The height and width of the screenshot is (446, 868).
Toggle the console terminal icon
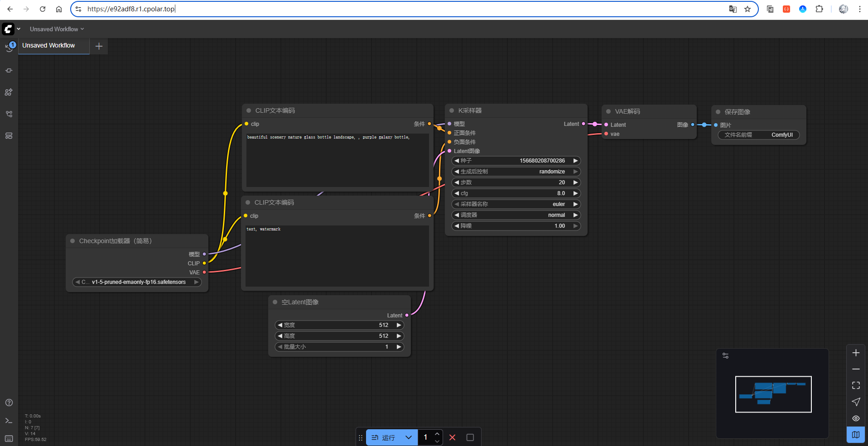click(9, 421)
